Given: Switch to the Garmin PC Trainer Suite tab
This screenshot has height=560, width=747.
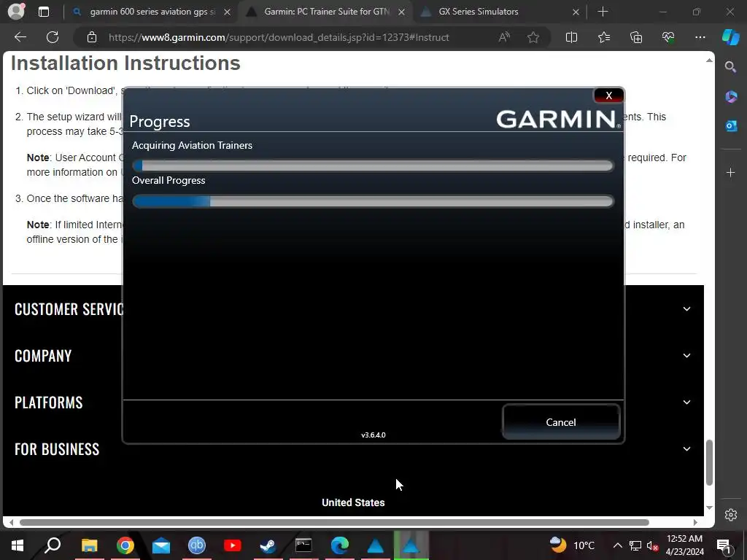Looking at the screenshot, I should 327,12.
